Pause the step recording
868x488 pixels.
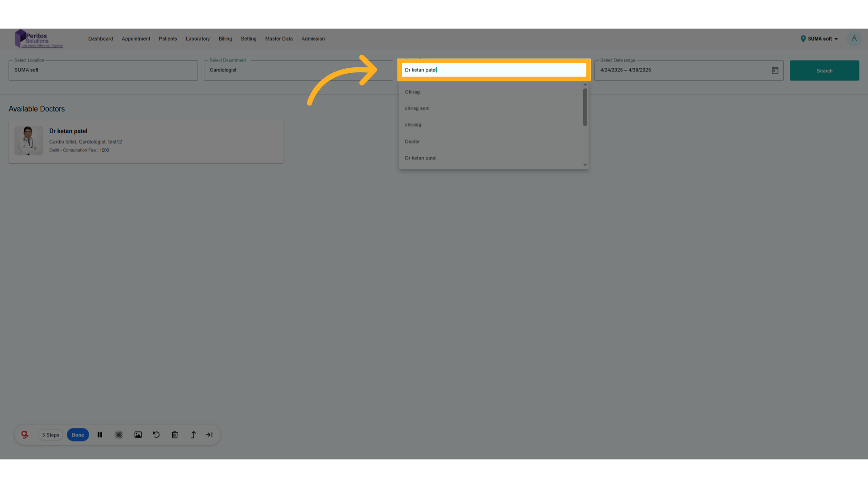[100, 435]
